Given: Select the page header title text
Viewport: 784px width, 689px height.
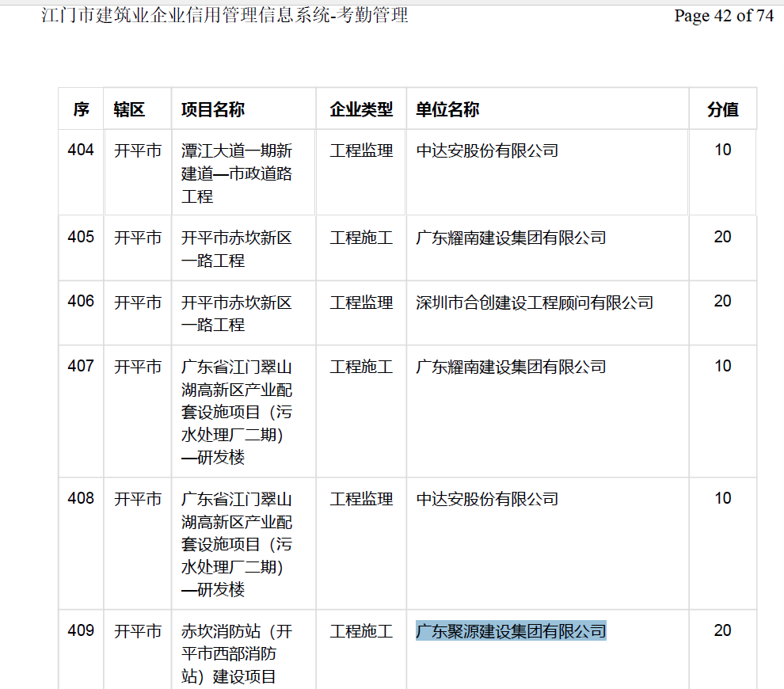Looking at the screenshot, I should 224,16.
